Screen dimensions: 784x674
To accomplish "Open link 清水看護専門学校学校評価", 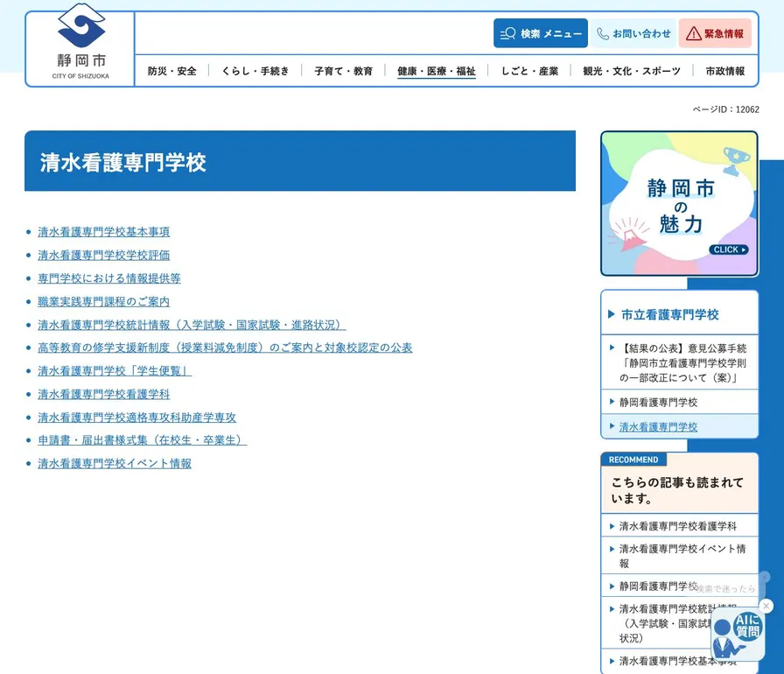I will pyautogui.click(x=104, y=255).
